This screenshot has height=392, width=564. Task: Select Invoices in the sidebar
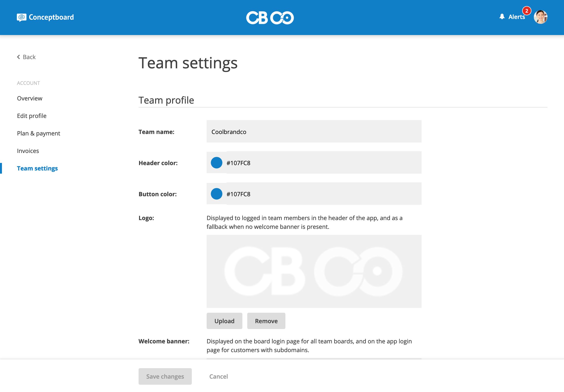click(28, 151)
